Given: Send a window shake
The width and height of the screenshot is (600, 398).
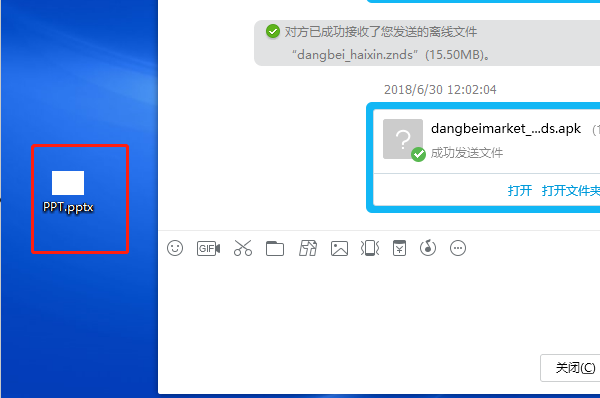Looking at the screenshot, I should [370, 248].
